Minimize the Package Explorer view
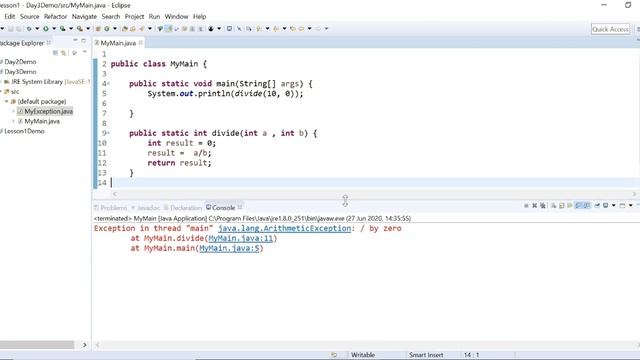This screenshot has height=360, width=640. point(75,40)
